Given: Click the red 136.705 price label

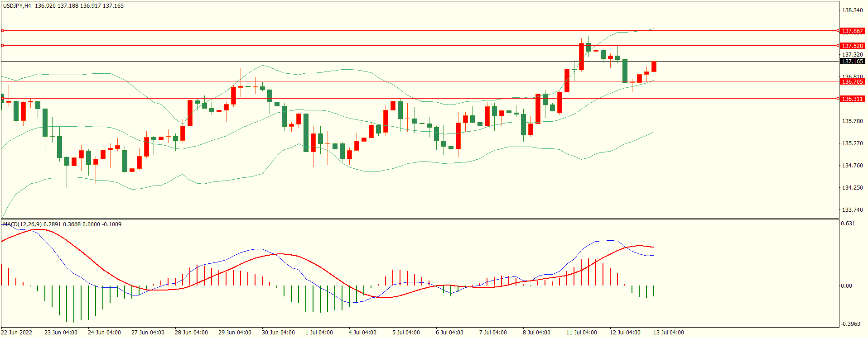Looking at the screenshot, I should [x=852, y=81].
